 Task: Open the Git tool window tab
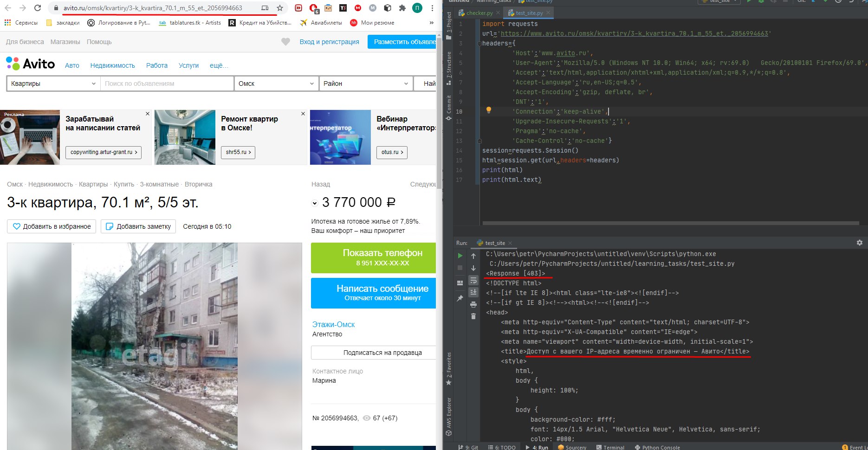(x=468, y=447)
